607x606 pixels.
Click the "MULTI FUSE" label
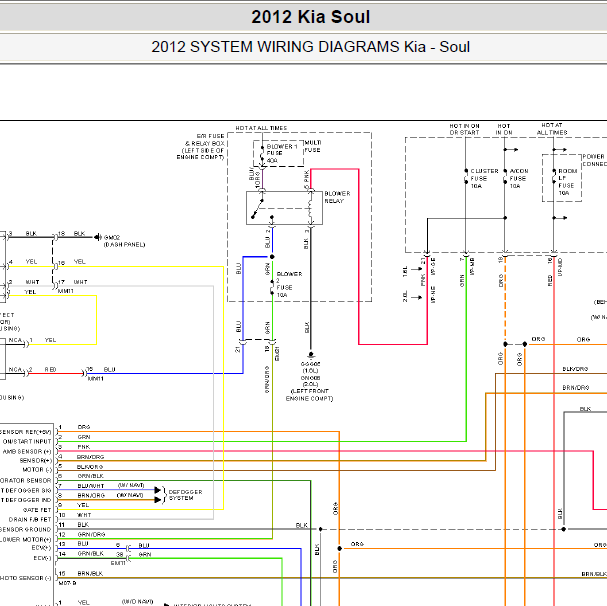pos(313,146)
